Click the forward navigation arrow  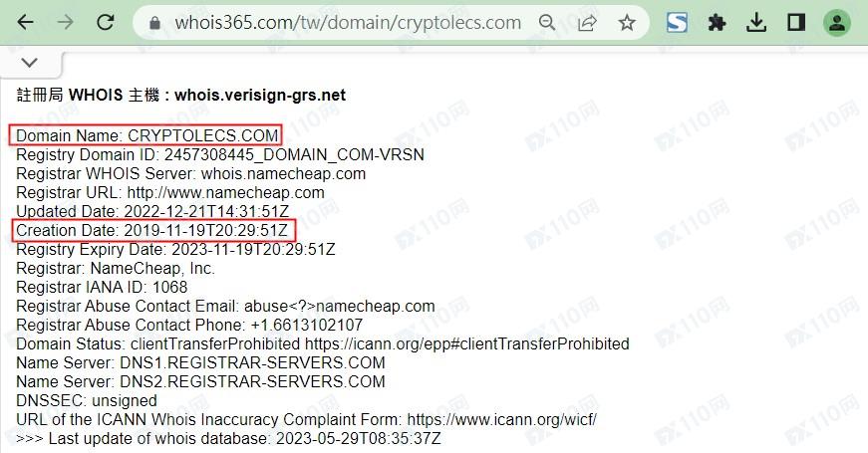pyautogui.click(x=66, y=23)
